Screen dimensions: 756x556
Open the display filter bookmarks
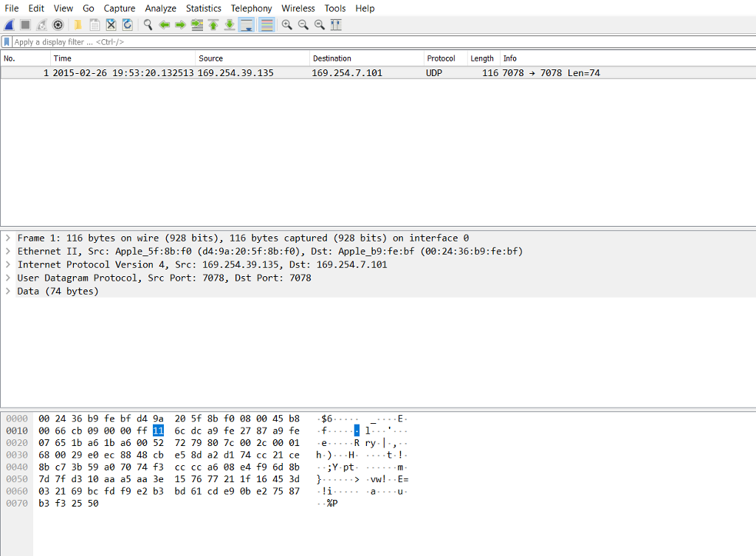coord(7,42)
